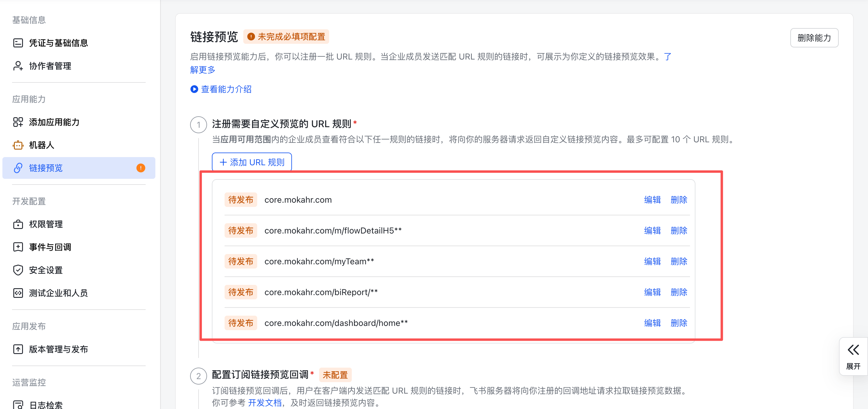868x409 pixels.
Task: Click the orange warning badge on 链接预览
Action: 141,168
